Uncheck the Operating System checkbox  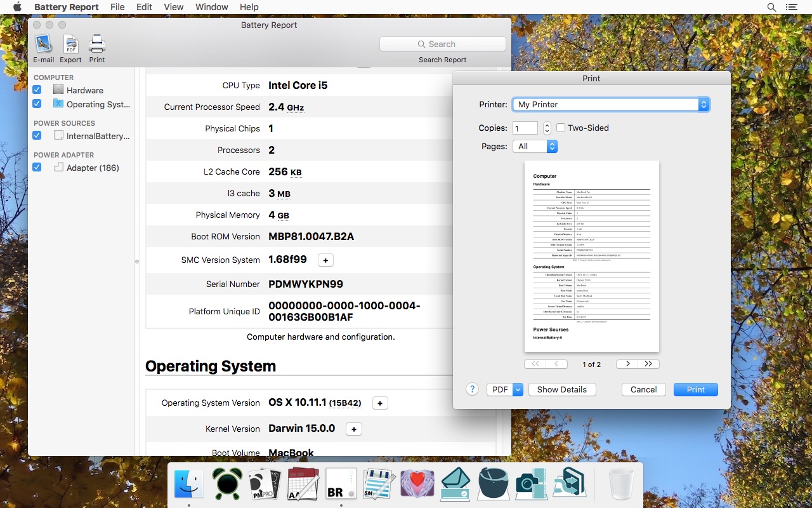tap(37, 104)
